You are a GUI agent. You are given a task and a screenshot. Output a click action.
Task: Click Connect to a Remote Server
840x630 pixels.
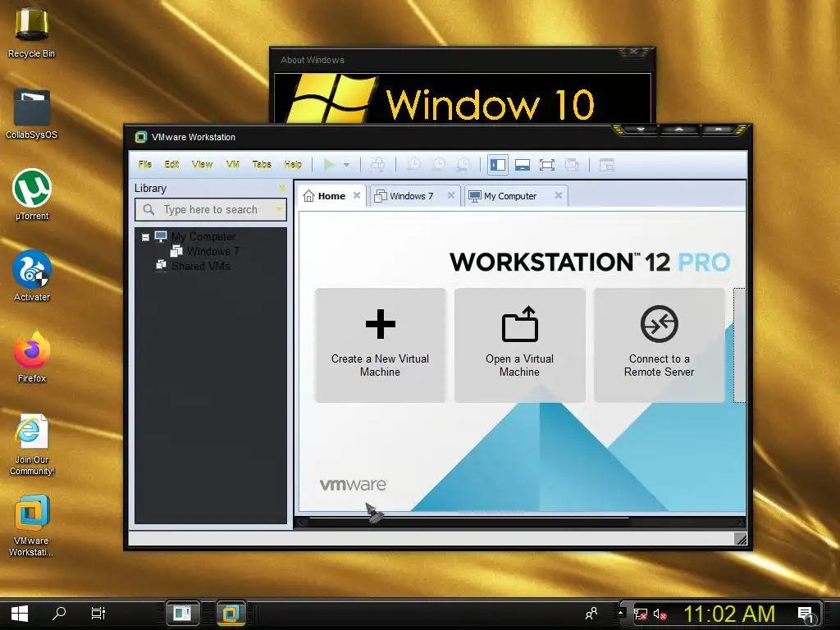click(x=659, y=345)
